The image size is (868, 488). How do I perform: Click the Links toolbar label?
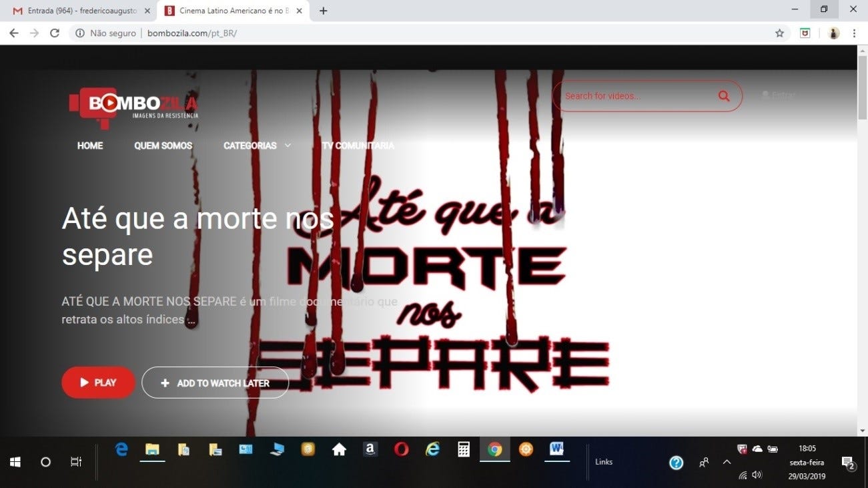[x=604, y=462]
